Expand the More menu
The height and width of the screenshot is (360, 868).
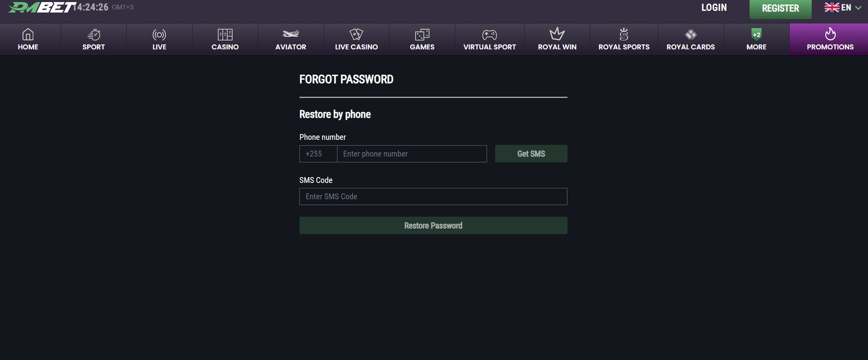point(756,39)
